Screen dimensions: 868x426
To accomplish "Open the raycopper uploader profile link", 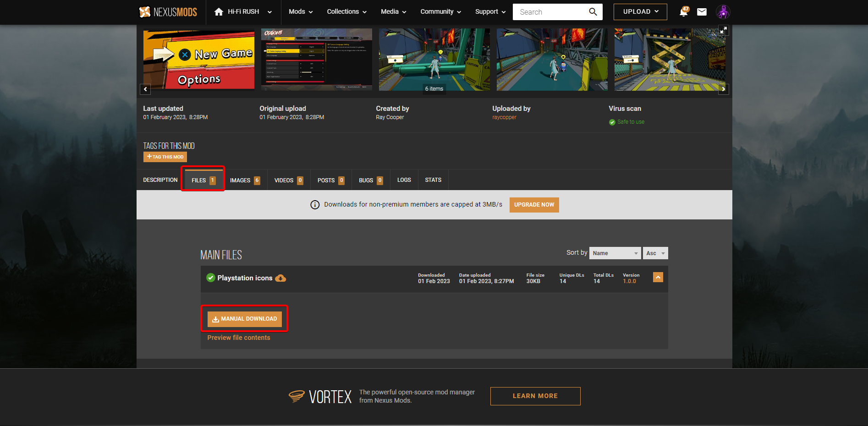I will (504, 117).
